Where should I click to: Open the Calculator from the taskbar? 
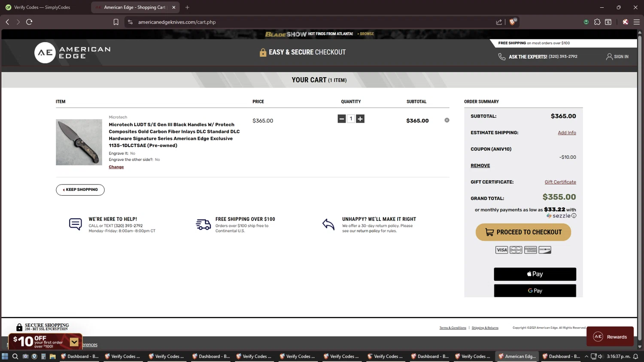tap(43, 356)
